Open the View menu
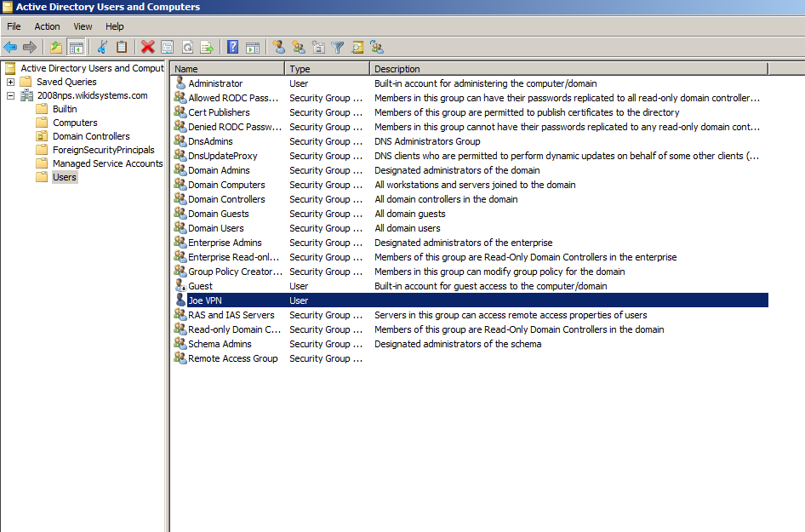 click(x=83, y=26)
